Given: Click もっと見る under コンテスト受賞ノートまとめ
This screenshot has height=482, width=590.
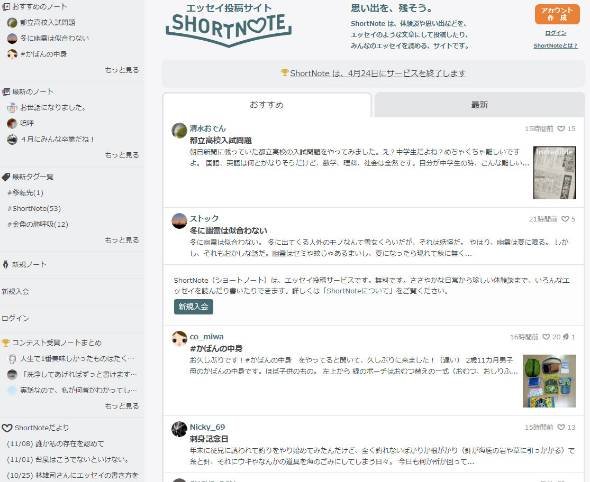Looking at the screenshot, I should click(x=122, y=406).
